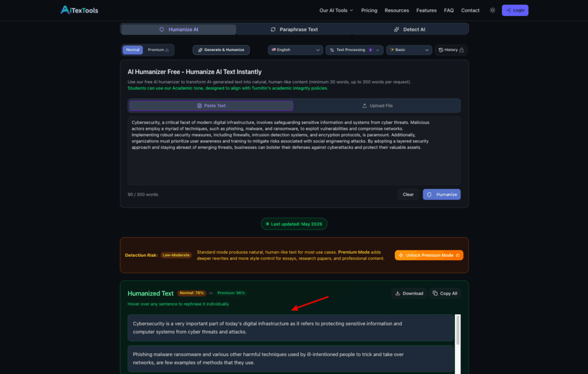This screenshot has width=588, height=374.
Task: Click the lightning icon on Unlock Premium Mode
Action: (x=400, y=255)
